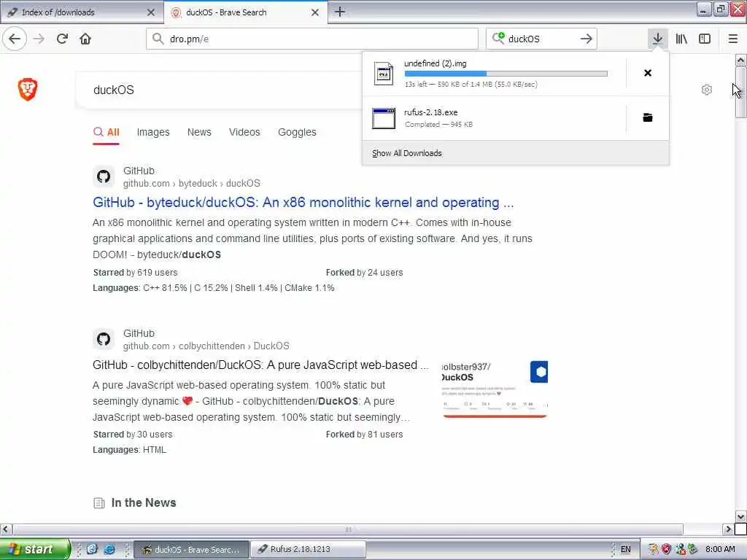Viewport: 747px width, 560px height.
Task: Click the rufus-2.18.exe file icon
Action: click(384, 118)
